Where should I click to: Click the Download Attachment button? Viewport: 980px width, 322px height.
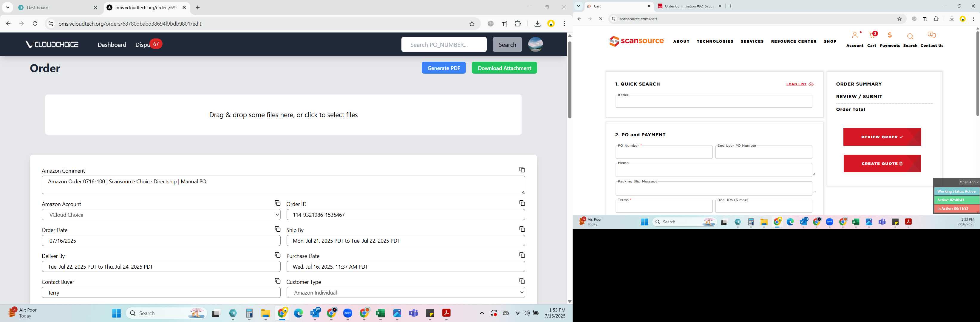504,68
